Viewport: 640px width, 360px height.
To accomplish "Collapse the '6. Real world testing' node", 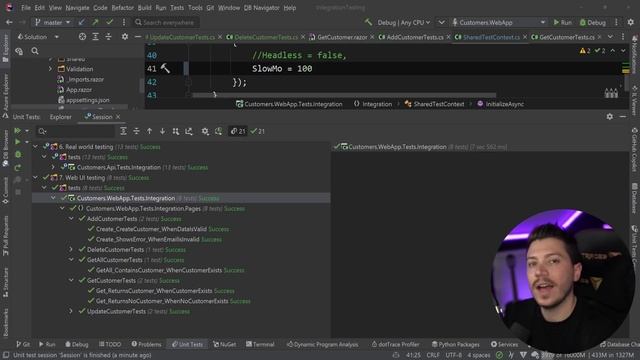I will pyautogui.click(x=36, y=147).
